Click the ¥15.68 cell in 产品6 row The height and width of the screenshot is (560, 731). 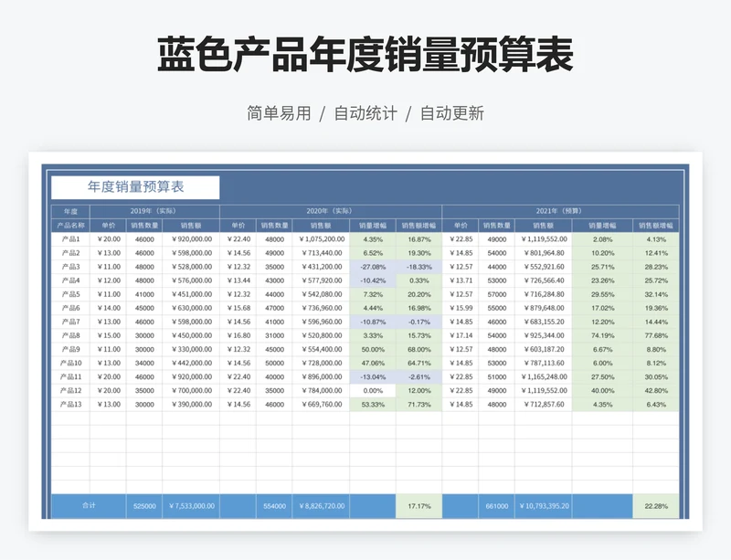238,308
